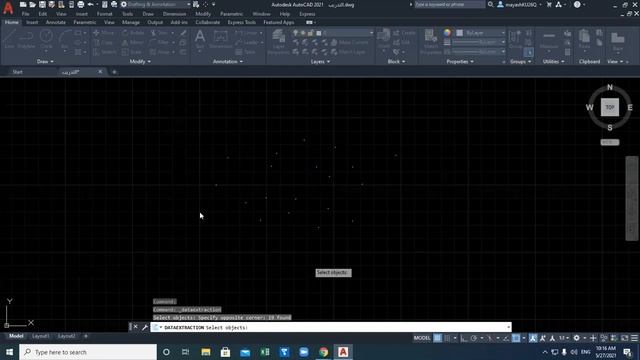Open the File menu
This screenshot has height=360, width=640.
pyautogui.click(x=25, y=14)
